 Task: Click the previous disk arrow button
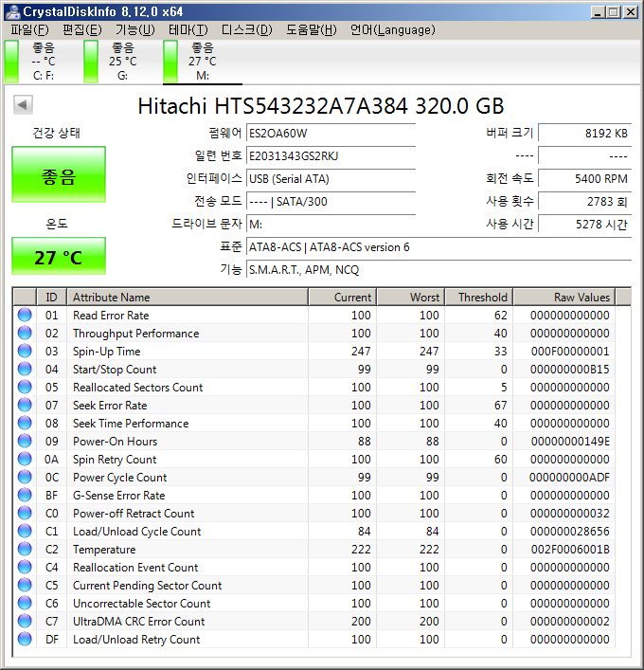click(24, 105)
